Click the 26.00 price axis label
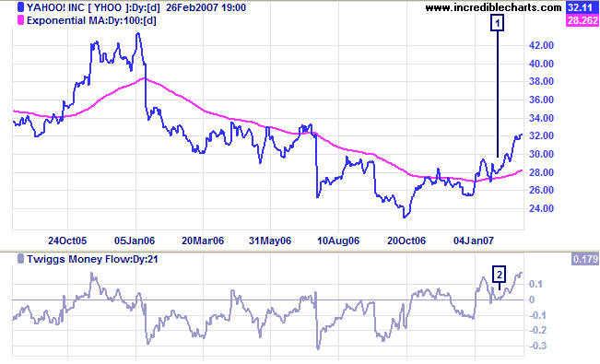 click(x=541, y=190)
